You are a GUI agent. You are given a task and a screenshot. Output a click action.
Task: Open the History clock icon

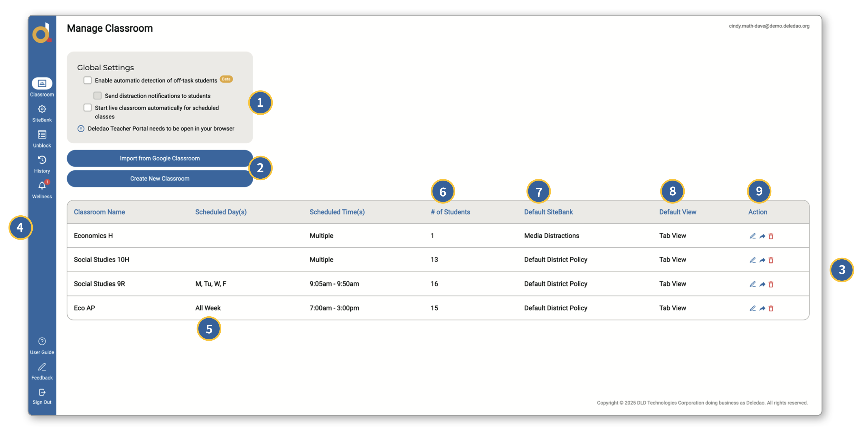point(42,160)
